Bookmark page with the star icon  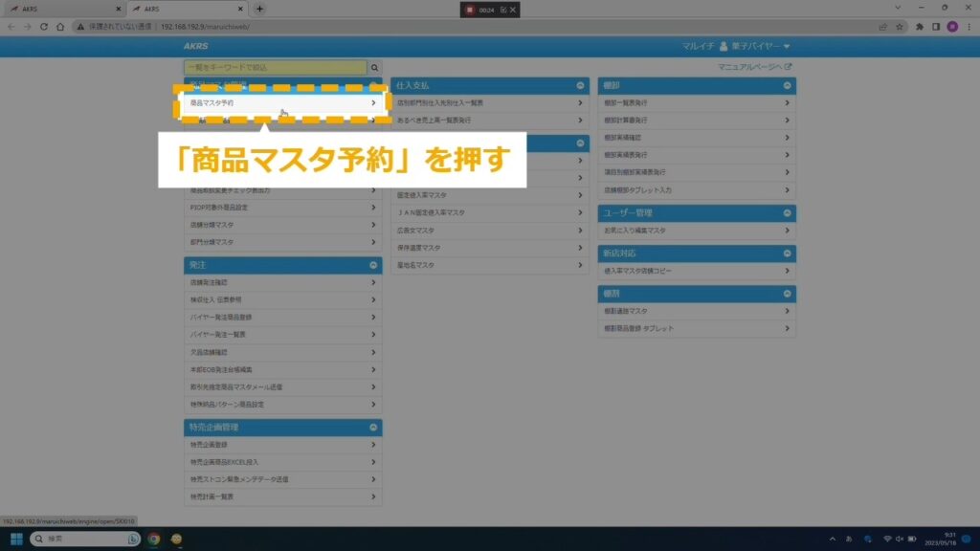click(x=900, y=27)
